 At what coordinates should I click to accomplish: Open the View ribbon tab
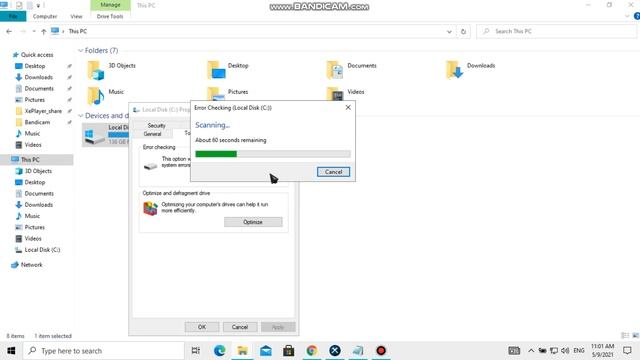[x=76, y=16]
